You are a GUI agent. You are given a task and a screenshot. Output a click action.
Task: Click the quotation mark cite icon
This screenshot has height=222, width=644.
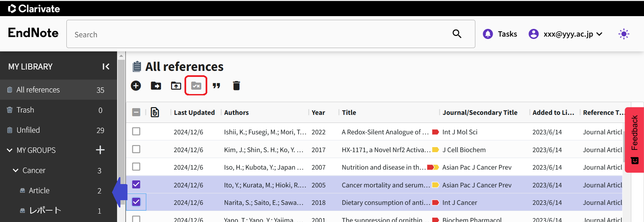click(x=216, y=86)
